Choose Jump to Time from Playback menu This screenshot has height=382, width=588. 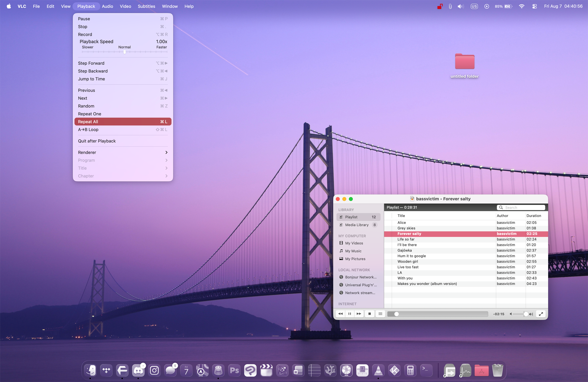[123, 79]
